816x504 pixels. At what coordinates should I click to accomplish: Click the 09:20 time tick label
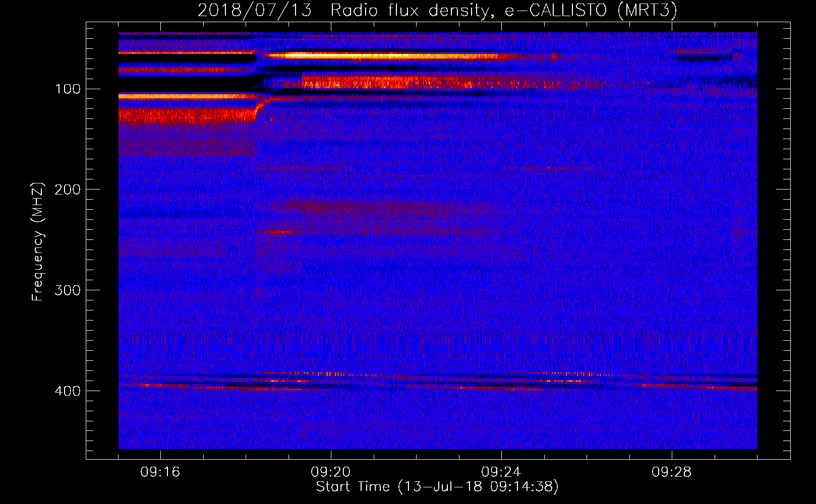pos(331,472)
